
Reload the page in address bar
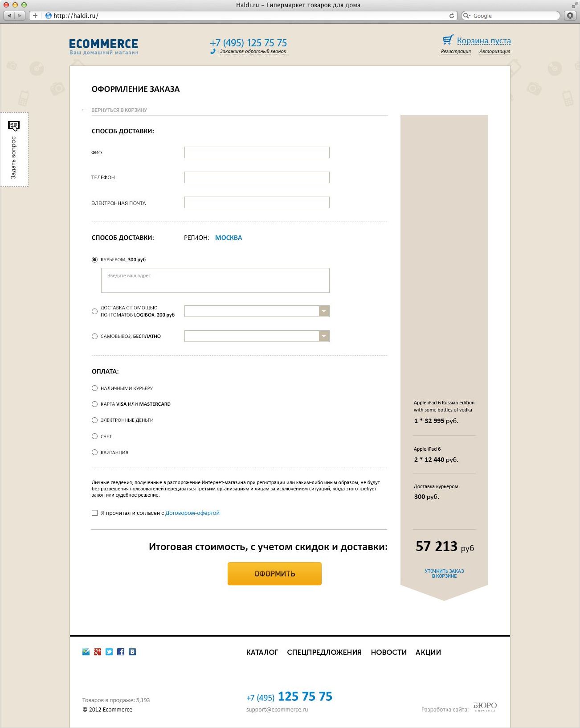pos(452,16)
